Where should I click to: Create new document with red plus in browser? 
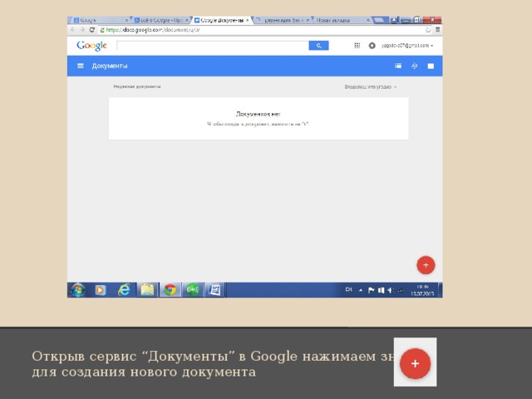426,265
